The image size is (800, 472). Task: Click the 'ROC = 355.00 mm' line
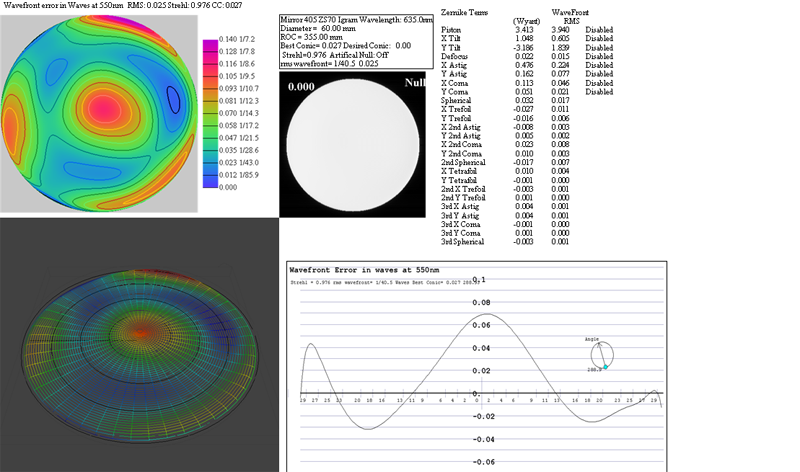coord(311,37)
